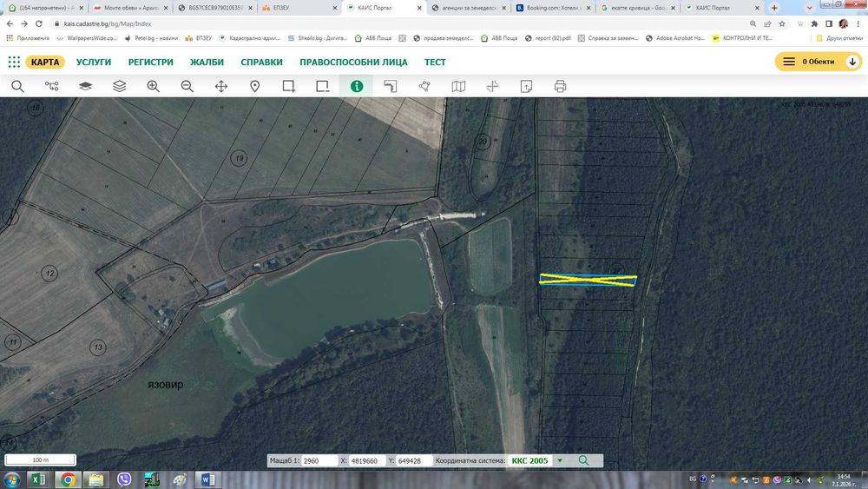Viewport: 868px width, 489px height.
Task: Open the report (92).pdf bookmark
Action: point(548,38)
